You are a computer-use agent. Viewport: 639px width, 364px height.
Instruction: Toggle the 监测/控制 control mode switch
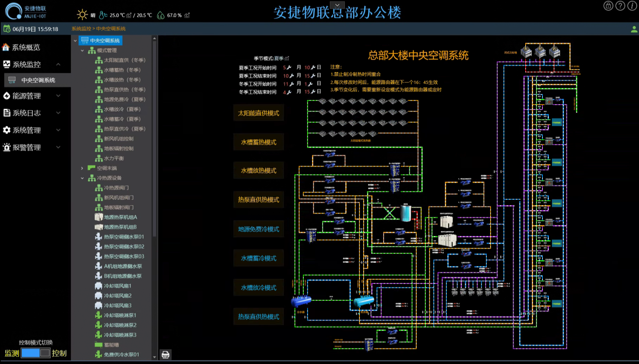35,353
